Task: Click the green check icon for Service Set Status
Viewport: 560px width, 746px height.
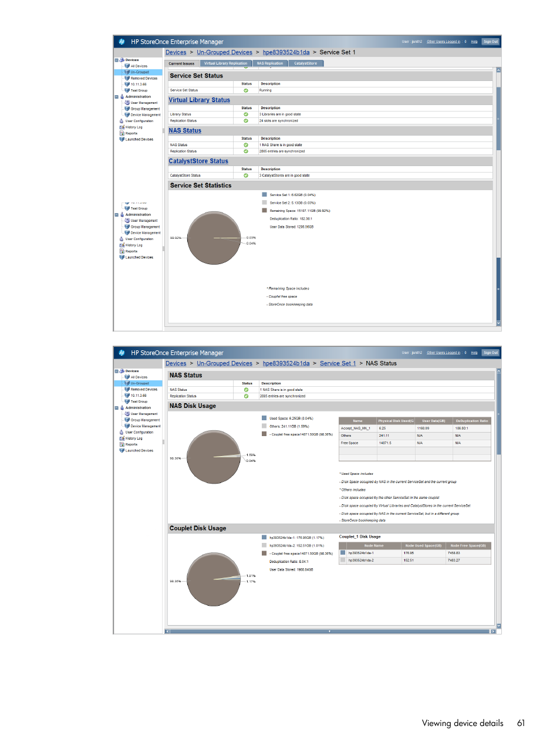Action: coord(246,90)
